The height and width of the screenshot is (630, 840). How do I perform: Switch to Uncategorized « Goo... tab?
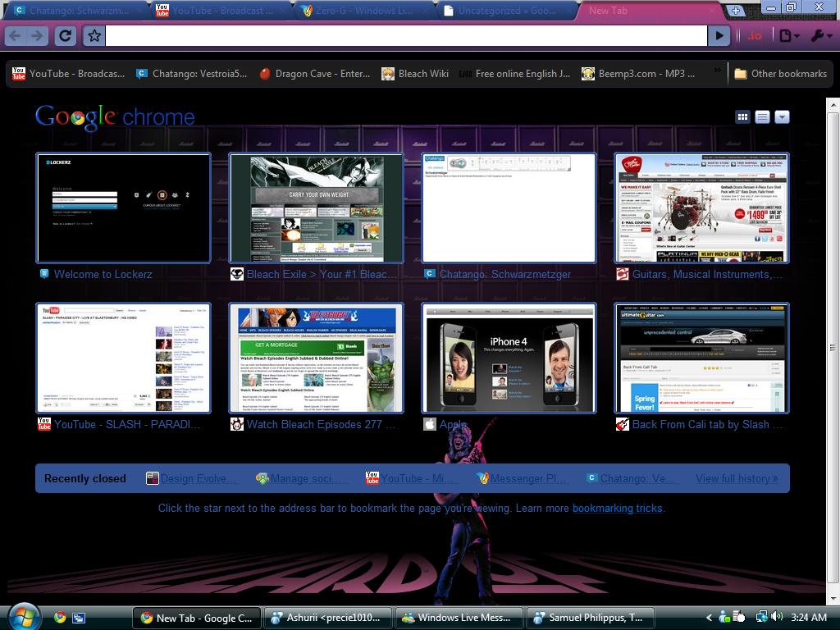click(504, 11)
